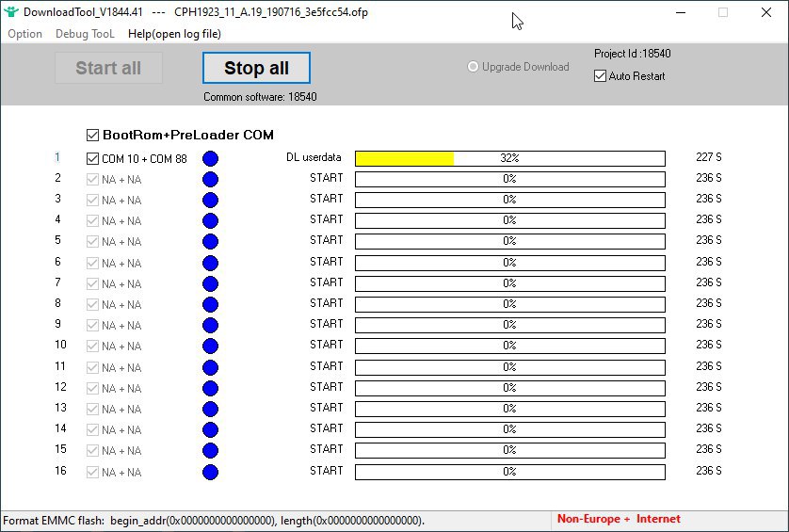Click the START label in row 14

(326, 427)
